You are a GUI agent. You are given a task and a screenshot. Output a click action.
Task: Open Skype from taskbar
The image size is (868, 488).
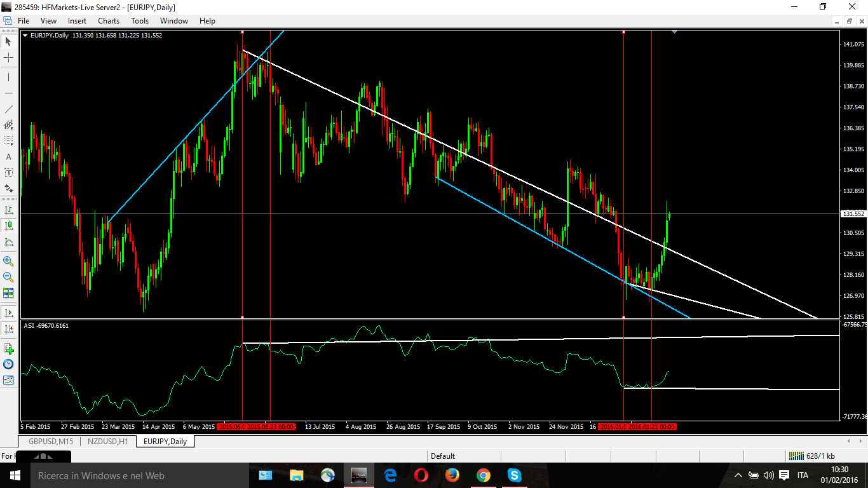tap(515, 475)
